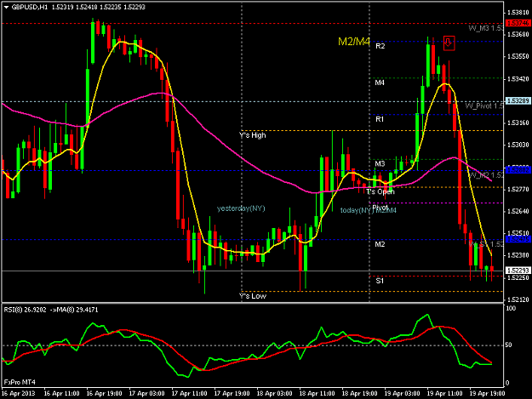Click the M2 pivot level label
This screenshot has height=399, width=532.
[x=380, y=244]
